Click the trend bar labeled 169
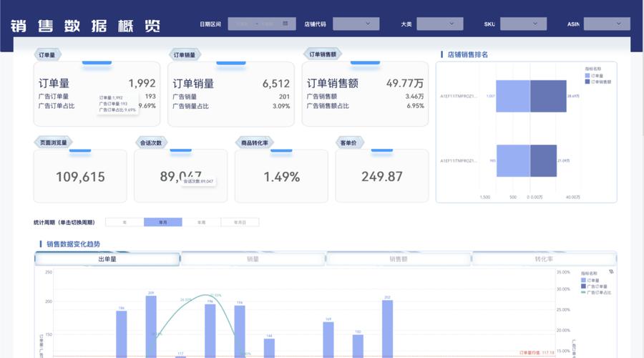This screenshot has width=644, height=358. 328,340
